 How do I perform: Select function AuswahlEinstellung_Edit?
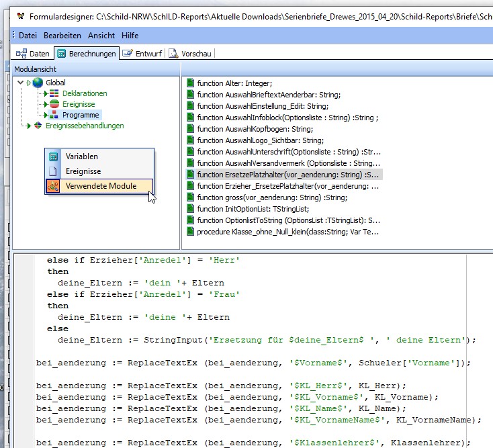pos(263,106)
